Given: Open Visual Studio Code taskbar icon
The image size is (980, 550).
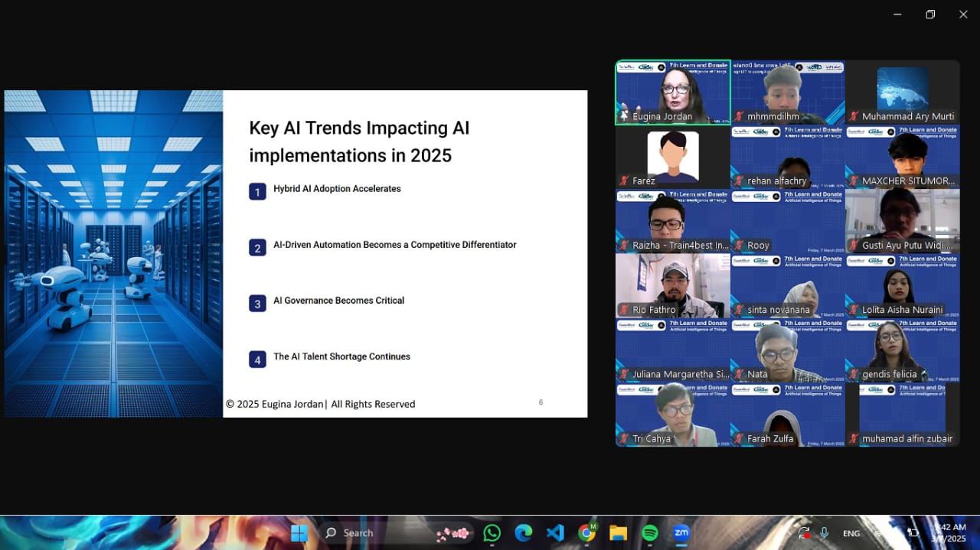Looking at the screenshot, I should click(x=555, y=533).
